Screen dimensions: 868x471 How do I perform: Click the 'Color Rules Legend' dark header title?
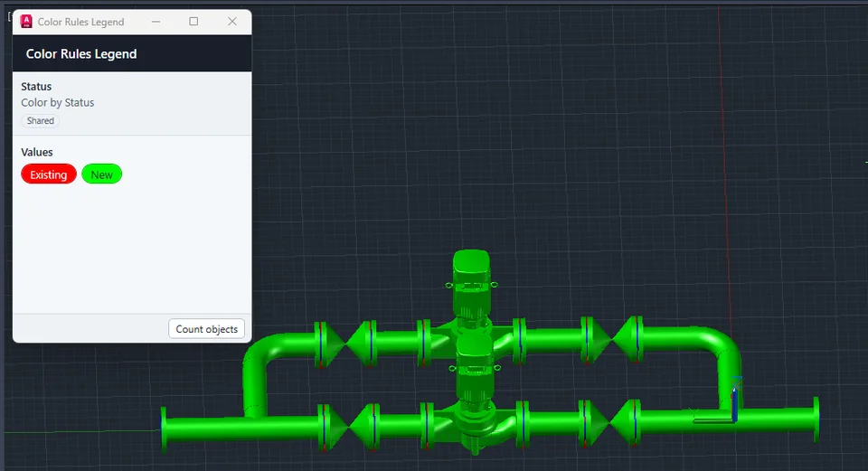(81, 53)
